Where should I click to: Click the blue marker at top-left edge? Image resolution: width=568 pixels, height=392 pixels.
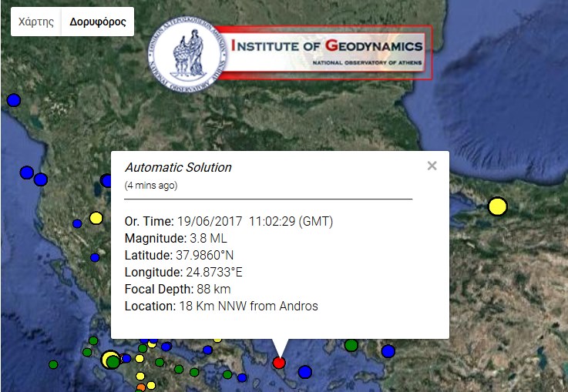[13, 100]
